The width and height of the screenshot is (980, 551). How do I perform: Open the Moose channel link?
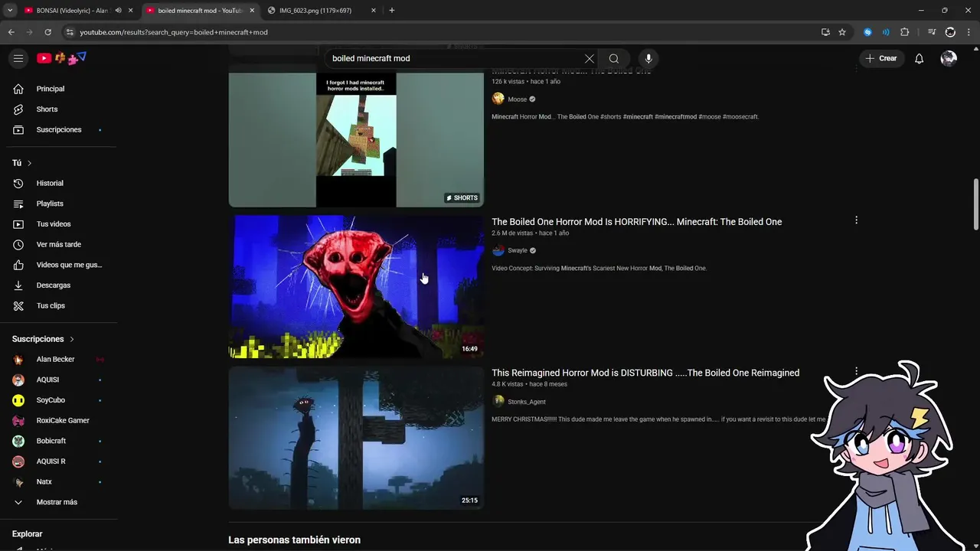[x=518, y=99]
